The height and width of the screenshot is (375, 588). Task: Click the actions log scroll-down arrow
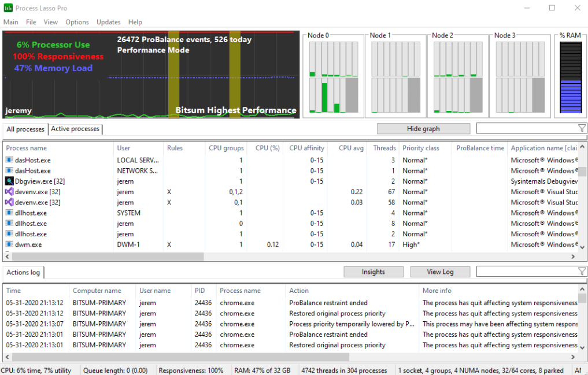tap(582, 348)
